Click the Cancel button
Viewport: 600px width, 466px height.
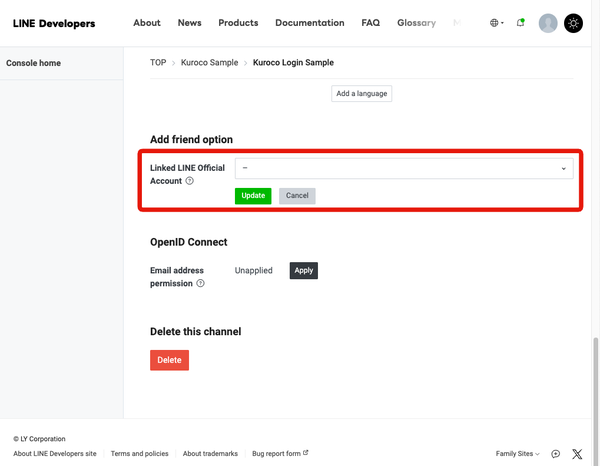(x=297, y=196)
